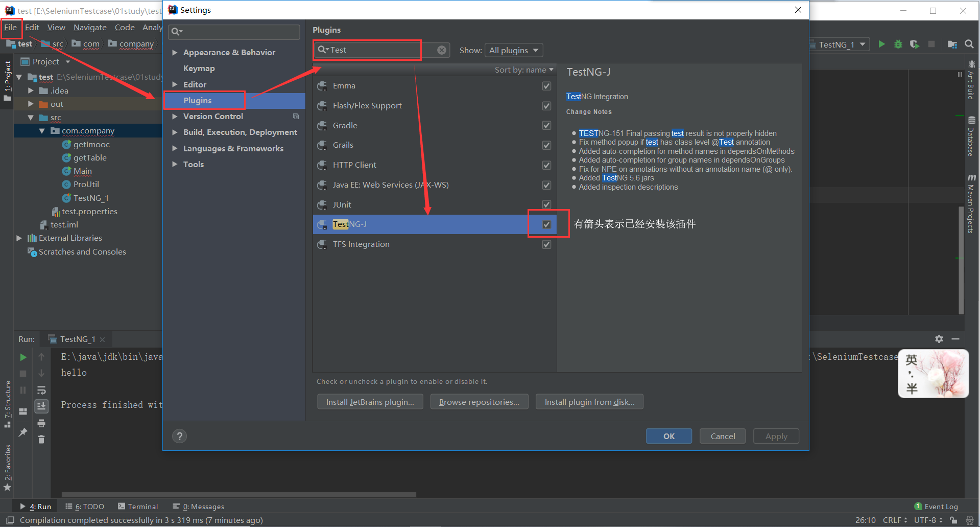This screenshot has height=527, width=980.
Task: Click Install plugin from disk button
Action: point(589,402)
